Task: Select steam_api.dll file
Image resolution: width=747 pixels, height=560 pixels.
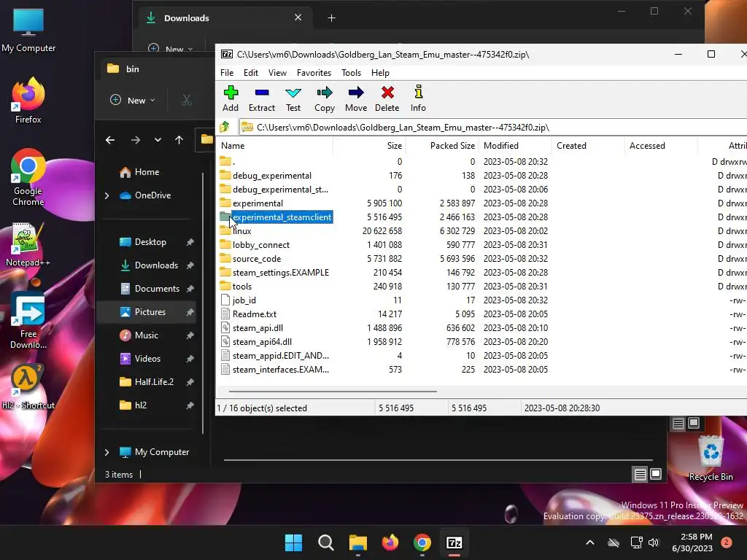Action: [x=258, y=327]
